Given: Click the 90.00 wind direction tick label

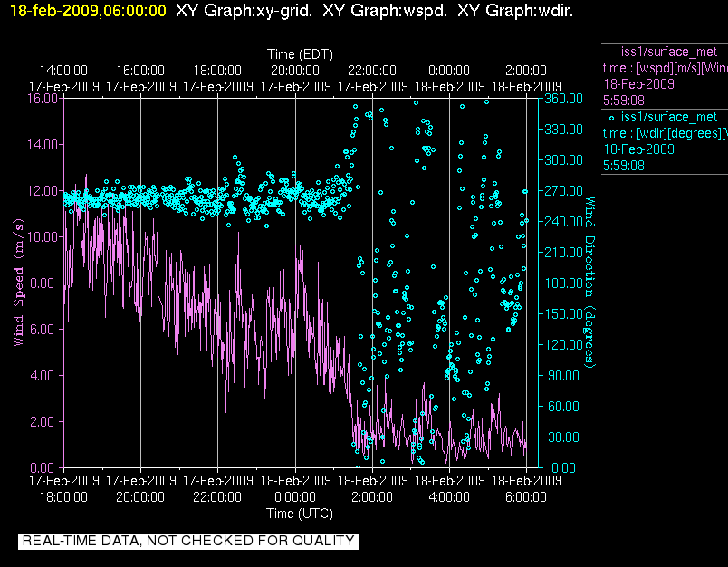Looking at the screenshot, I should tap(563, 375).
